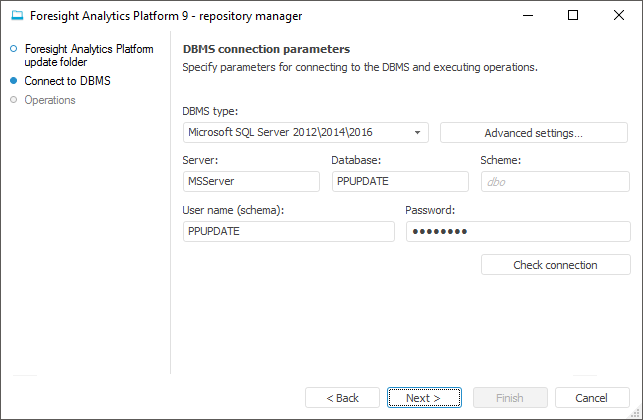The width and height of the screenshot is (643, 420).
Task: Click the Server field containing MSServer
Action: pyautogui.click(x=252, y=181)
